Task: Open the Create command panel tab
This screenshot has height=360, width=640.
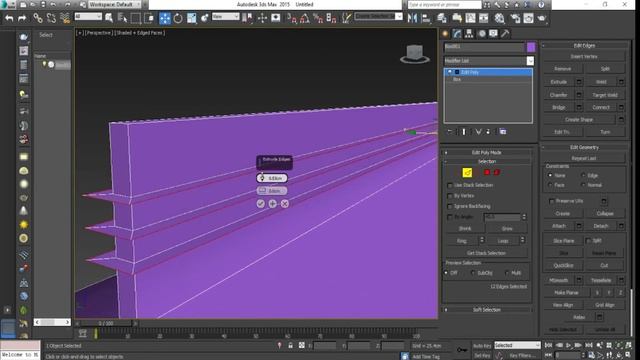Action: click(445, 34)
